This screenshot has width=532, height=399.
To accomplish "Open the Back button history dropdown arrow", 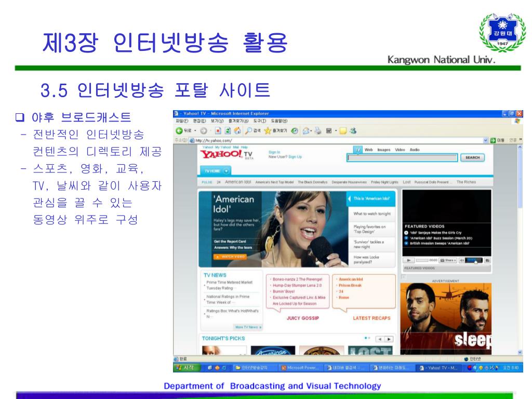I will click(x=195, y=130).
